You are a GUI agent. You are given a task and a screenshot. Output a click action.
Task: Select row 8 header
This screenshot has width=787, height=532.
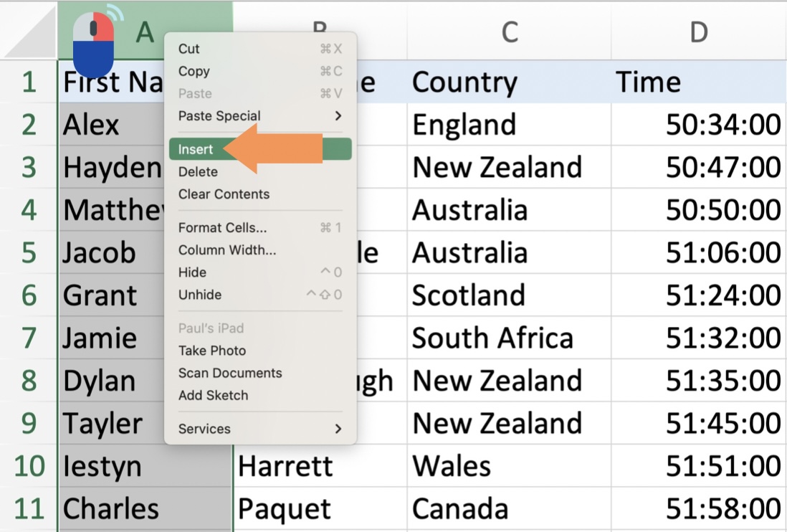point(29,381)
